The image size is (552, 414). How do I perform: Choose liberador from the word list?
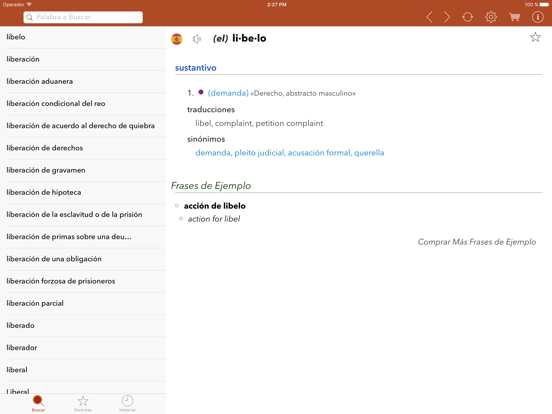point(83,347)
